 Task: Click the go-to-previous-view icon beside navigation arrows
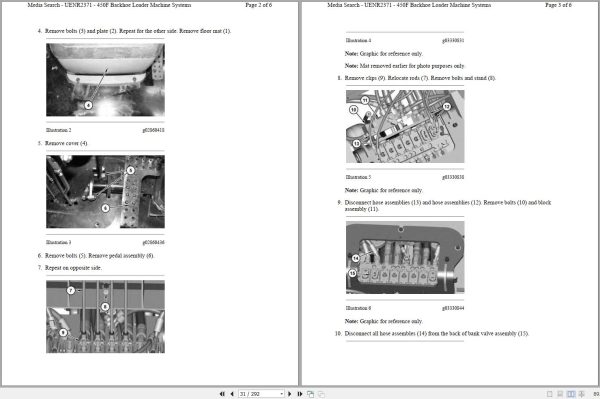[x=310, y=394]
